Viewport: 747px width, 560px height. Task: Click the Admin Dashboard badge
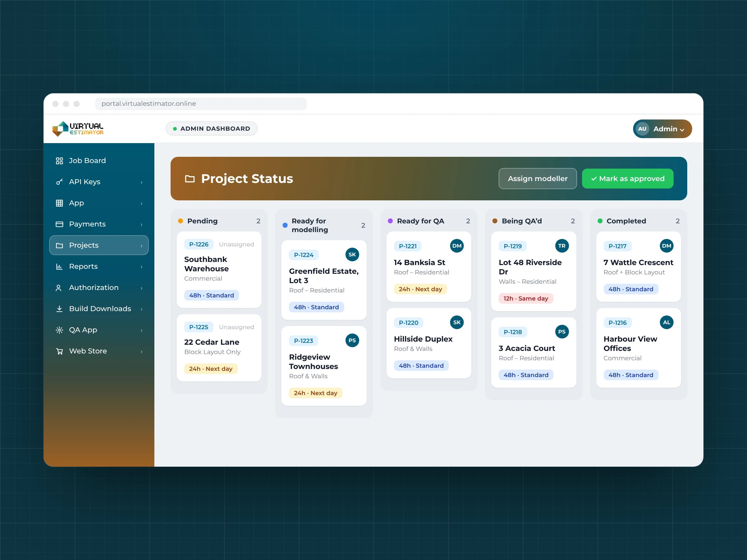[x=211, y=128]
